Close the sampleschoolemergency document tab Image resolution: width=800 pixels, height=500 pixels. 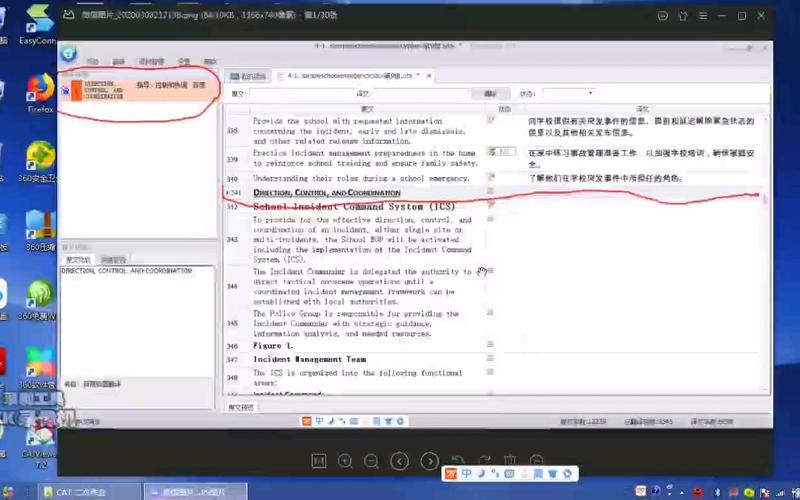(429, 76)
